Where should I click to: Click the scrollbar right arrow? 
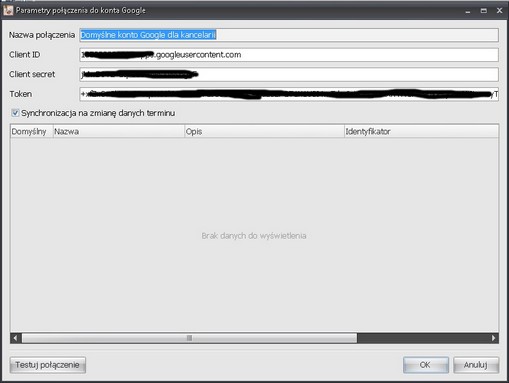494,338
